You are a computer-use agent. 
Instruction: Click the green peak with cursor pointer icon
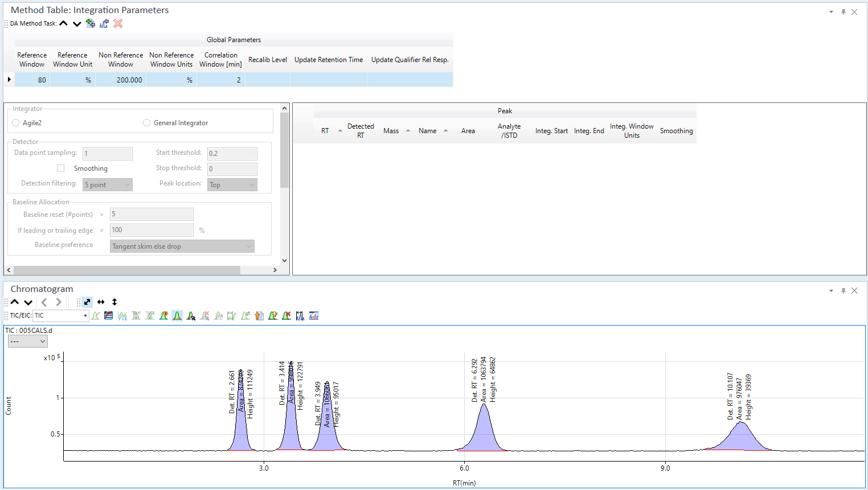coord(191,315)
